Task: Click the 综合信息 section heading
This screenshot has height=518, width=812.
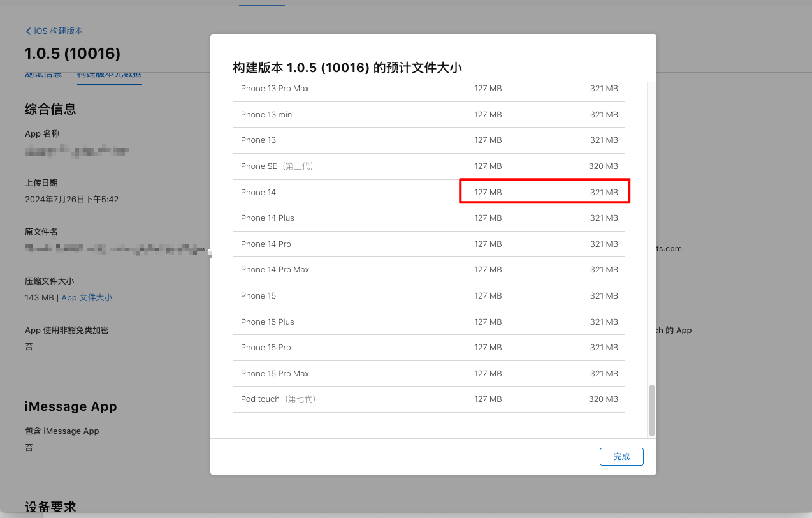Action: [x=50, y=109]
